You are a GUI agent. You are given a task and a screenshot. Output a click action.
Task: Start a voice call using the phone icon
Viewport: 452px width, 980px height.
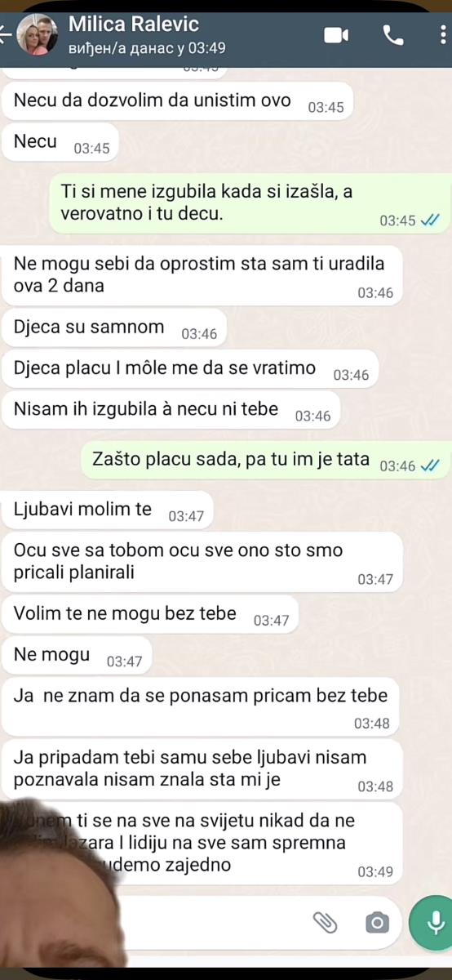point(392,35)
